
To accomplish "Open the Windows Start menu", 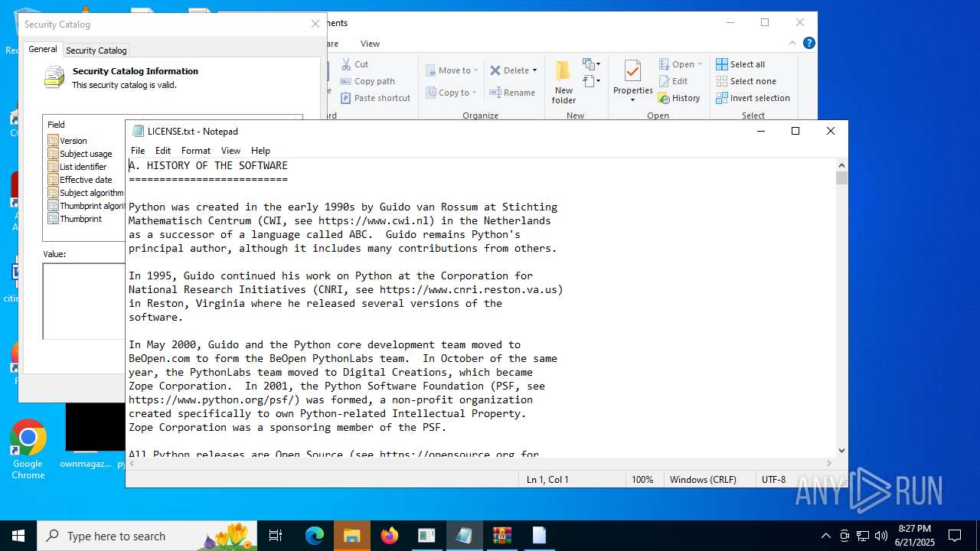I will click(x=18, y=536).
